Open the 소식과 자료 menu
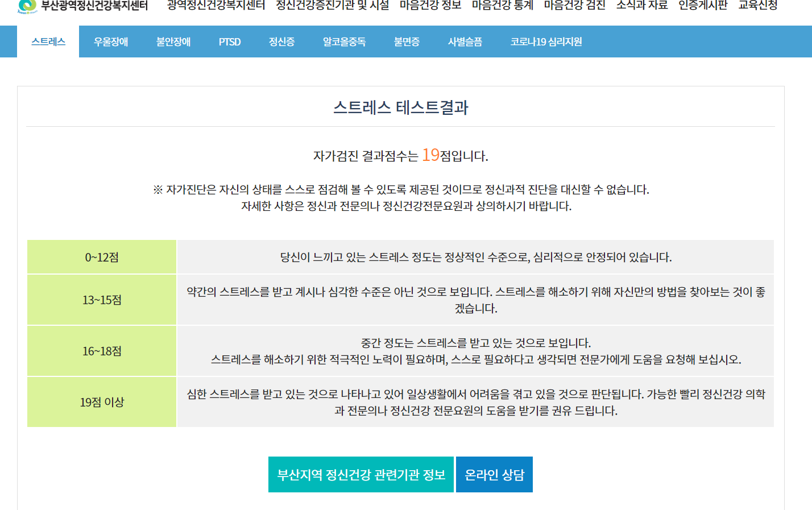The image size is (812, 510). pyautogui.click(x=642, y=6)
